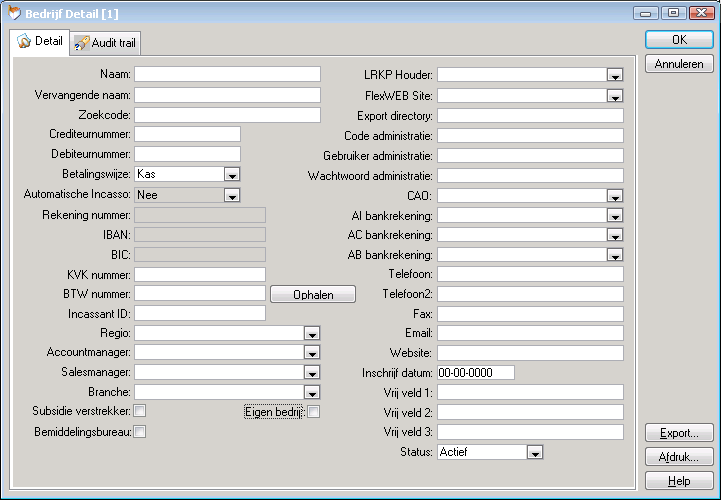The height and width of the screenshot is (500, 721).
Task: Open the Export... button
Action: pyautogui.click(x=679, y=433)
